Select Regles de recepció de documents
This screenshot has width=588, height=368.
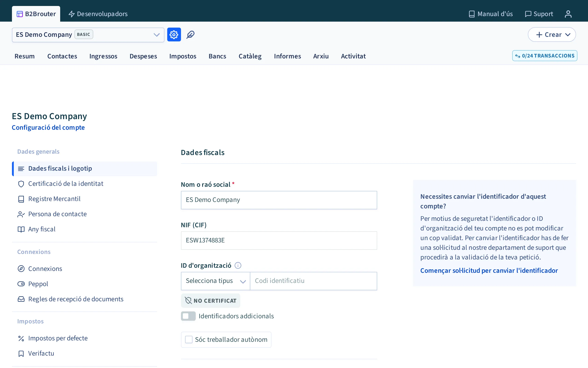click(85, 299)
